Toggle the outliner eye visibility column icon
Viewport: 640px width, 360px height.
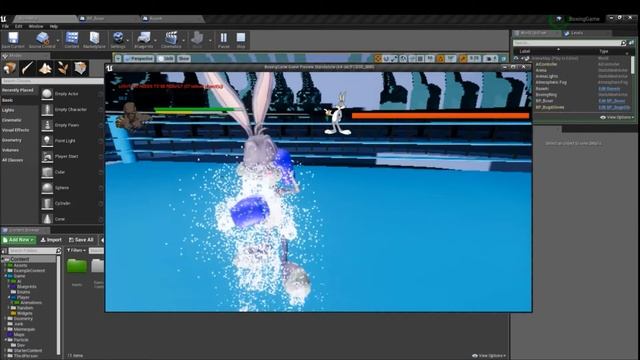point(516,58)
